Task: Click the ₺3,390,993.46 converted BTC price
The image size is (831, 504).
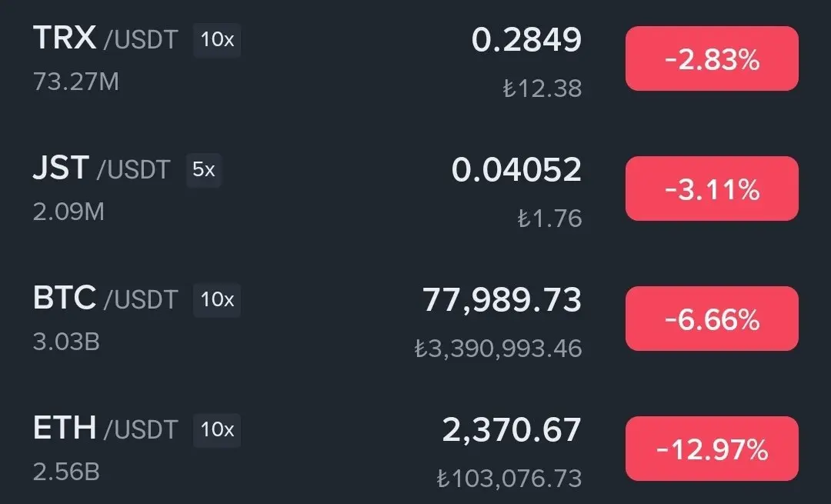Action: click(x=498, y=349)
